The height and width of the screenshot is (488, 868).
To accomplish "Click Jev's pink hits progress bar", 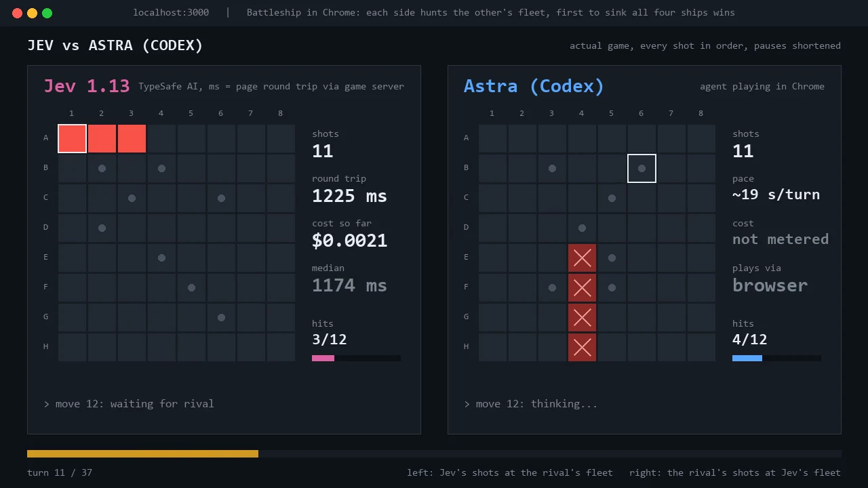I will click(x=323, y=359).
